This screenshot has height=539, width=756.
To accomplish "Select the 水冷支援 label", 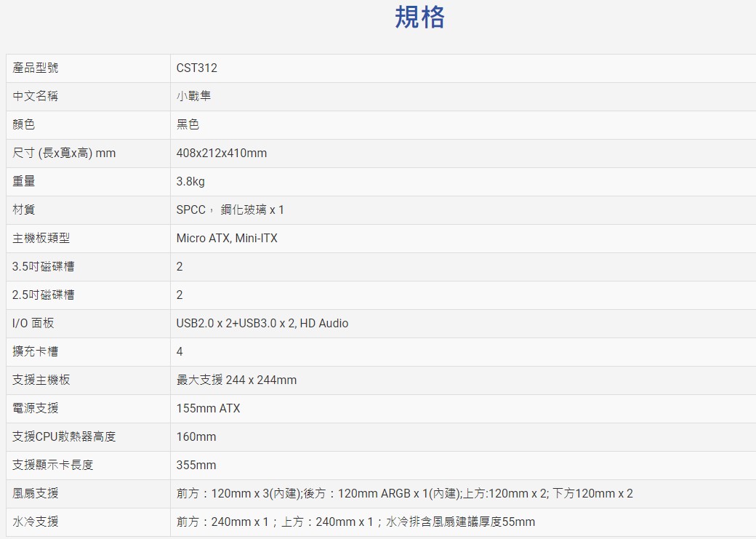I will pos(35,522).
